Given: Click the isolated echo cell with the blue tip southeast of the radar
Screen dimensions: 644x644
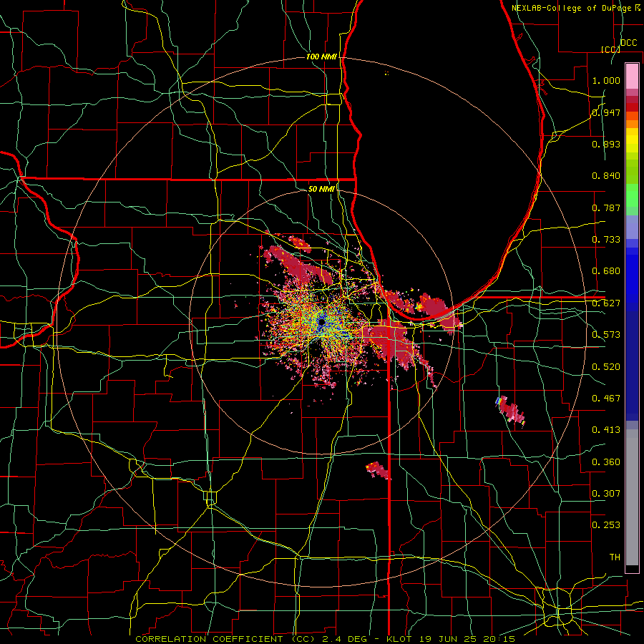Looking at the screenshot, I should [x=510, y=410].
